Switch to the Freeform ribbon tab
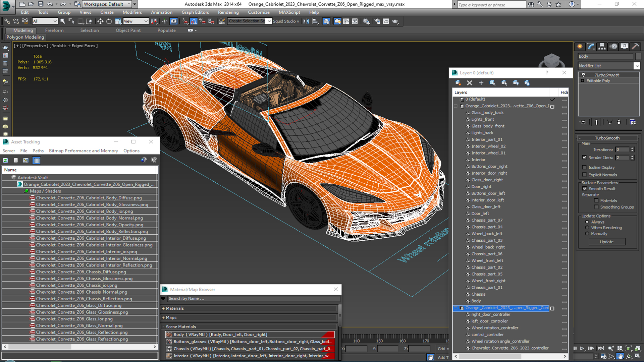 pos(54,31)
